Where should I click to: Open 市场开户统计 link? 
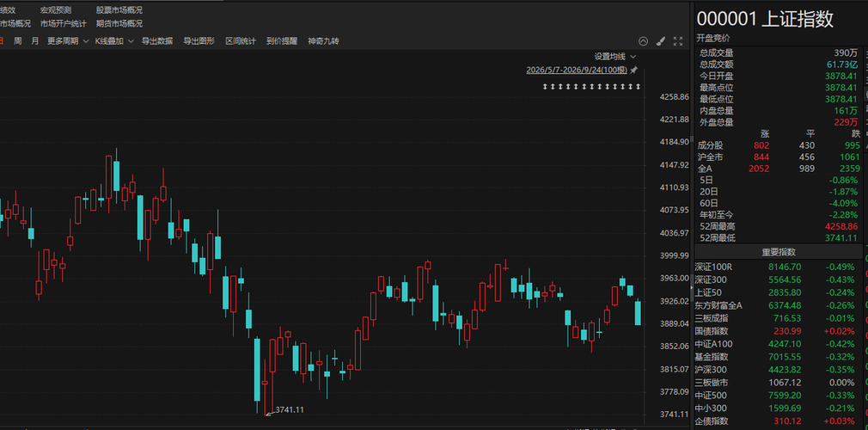(63, 24)
